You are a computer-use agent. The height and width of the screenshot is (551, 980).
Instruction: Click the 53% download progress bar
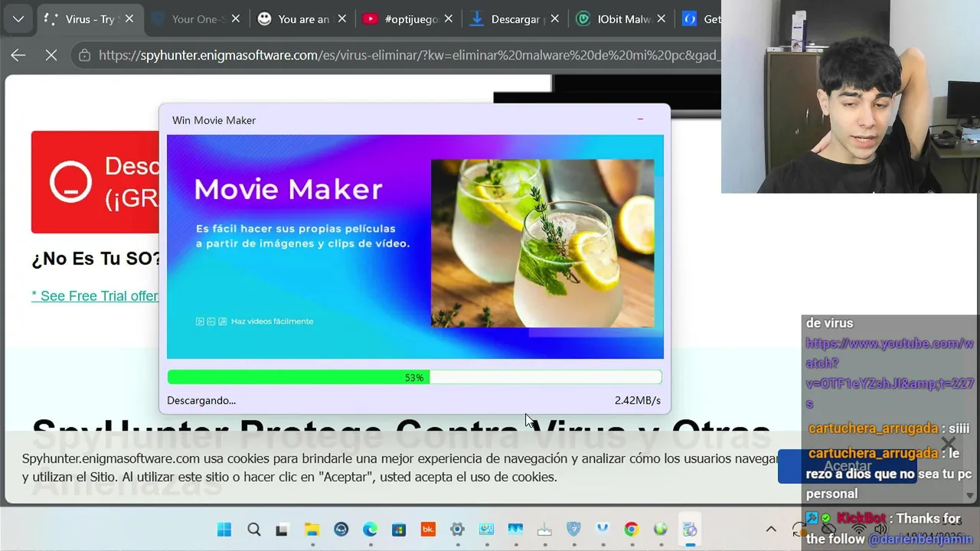414,377
